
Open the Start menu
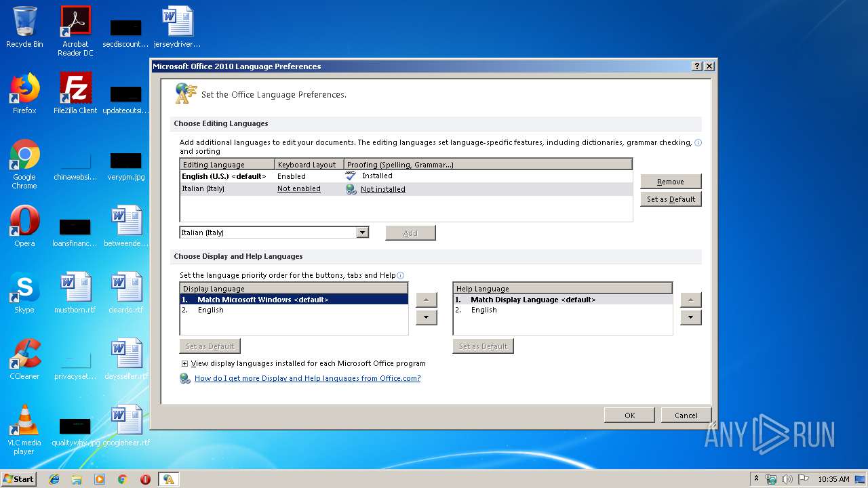coord(19,479)
